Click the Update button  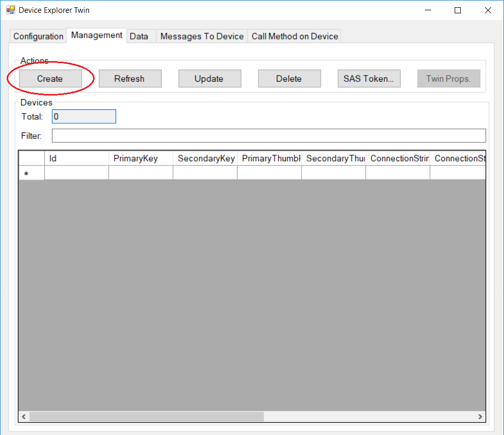tap(209, 79)
